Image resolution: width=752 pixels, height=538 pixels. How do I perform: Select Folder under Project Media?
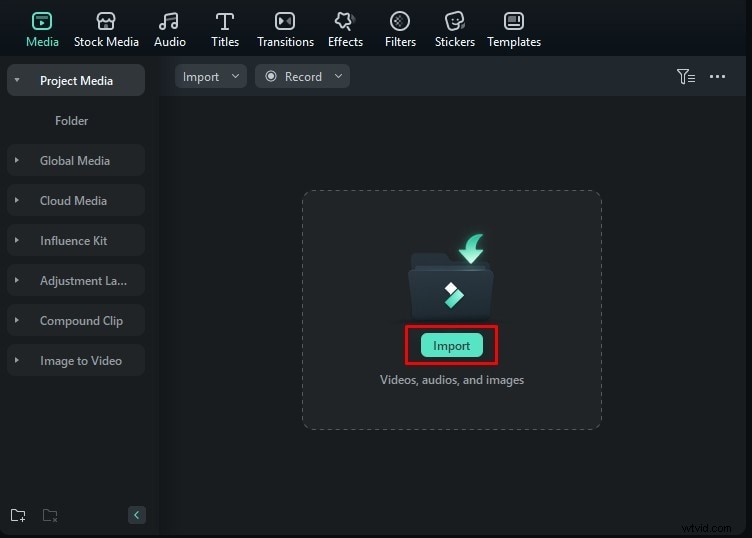[x=72, y=120]
